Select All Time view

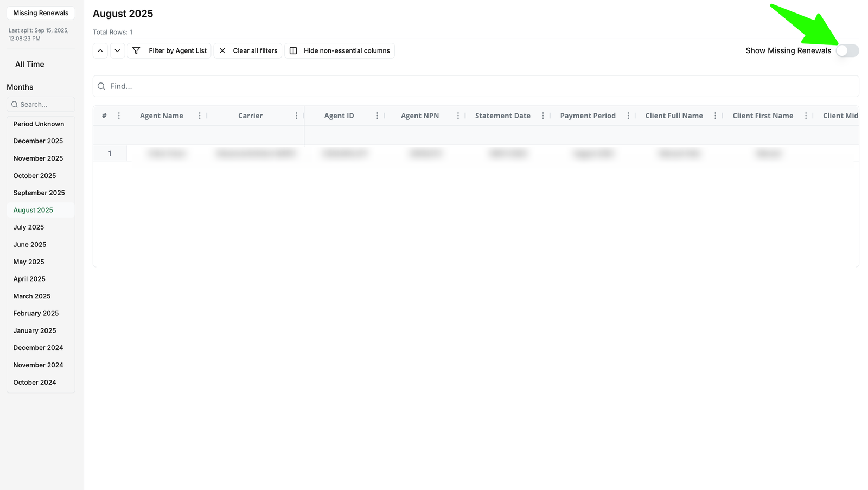tap(30, 64)
